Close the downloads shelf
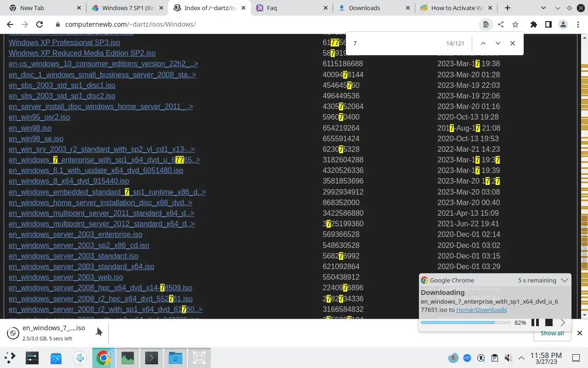Viewport: 588px width, 368px height. [x=580, y=333]
